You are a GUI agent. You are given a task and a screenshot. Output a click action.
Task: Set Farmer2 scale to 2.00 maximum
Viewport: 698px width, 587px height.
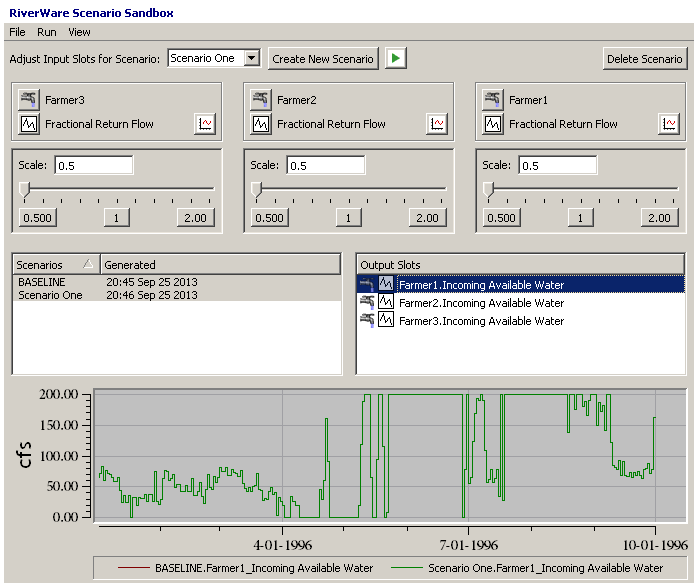pos(427,218)
